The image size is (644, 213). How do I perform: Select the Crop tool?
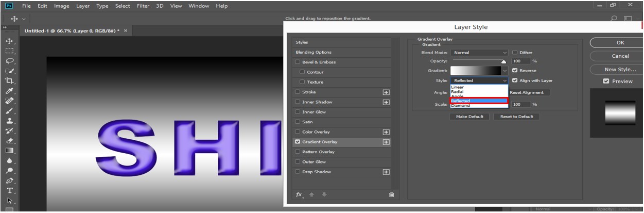9,80
